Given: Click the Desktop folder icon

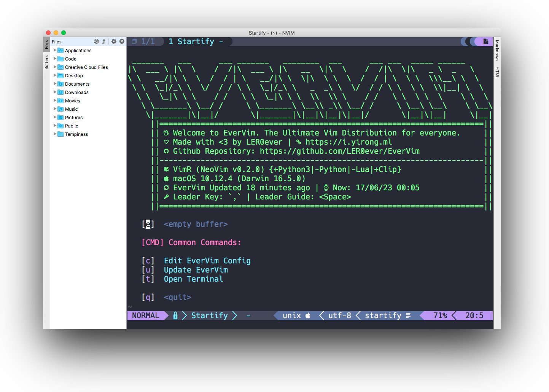Looking at the screenshot, I should click(x=60, y=75).
